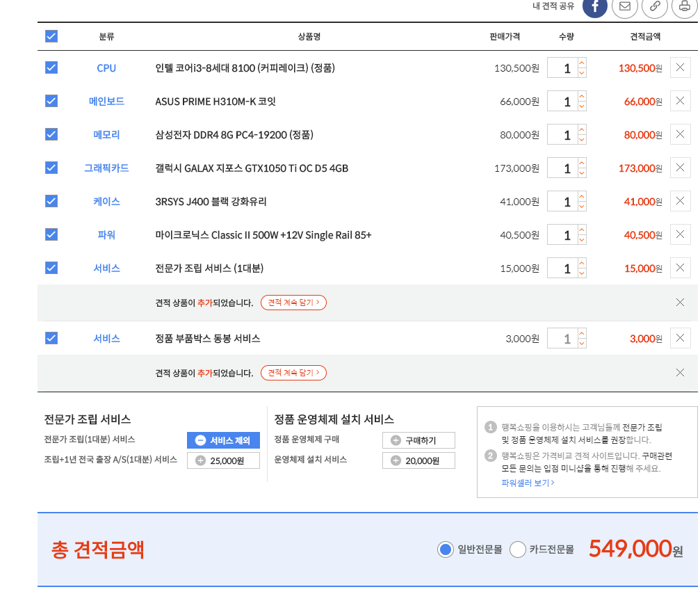Open the 파워 category link
Image resolution: width=700 pixels, height=594 pixels.
pyautogui.click(x=106, y=235)
